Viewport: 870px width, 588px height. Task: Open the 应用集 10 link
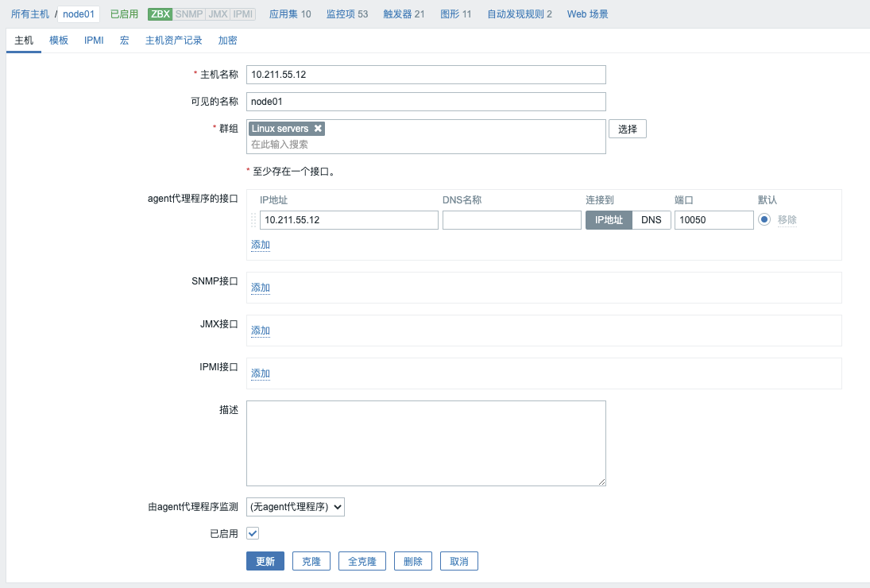(x=290, y=14)
